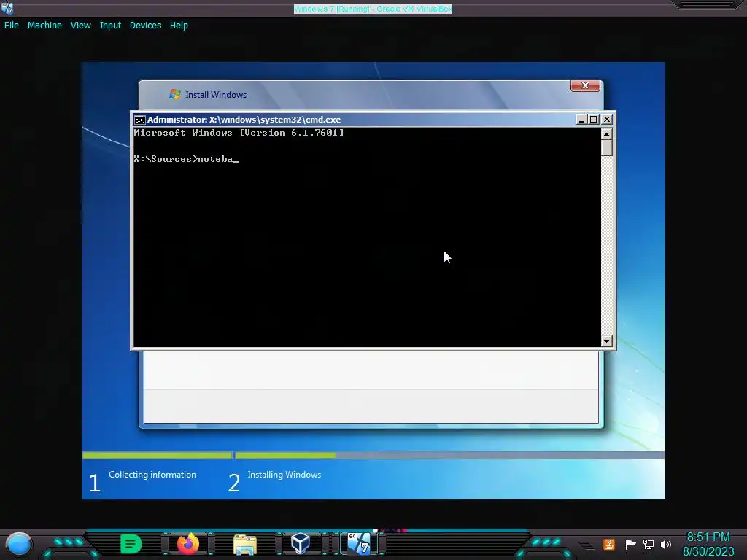Click the command prompt scrollbar thumb
The image size is (747, 560).
(x=606, y=147)
